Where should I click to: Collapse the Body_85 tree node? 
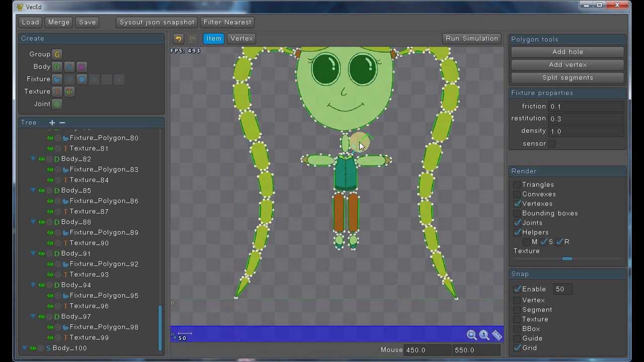tap(33, 191)
